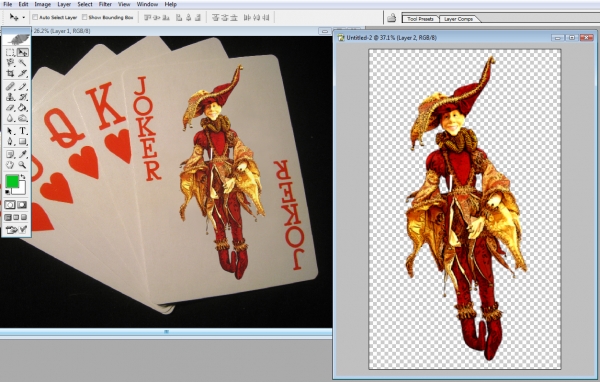Image resolution: width=600 pixels, height=382 pixels.
Task: Select the Clone Stamp tool
Action: pos(10,97)
